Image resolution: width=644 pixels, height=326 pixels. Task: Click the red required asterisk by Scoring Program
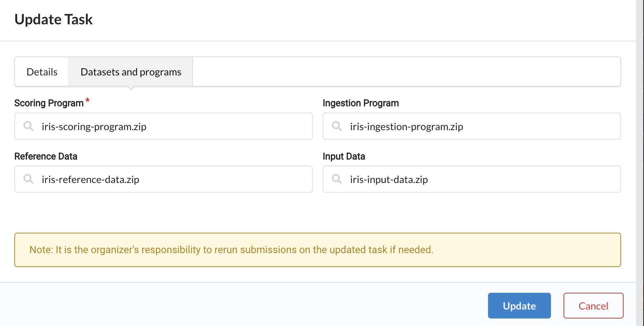click(87, 100)
